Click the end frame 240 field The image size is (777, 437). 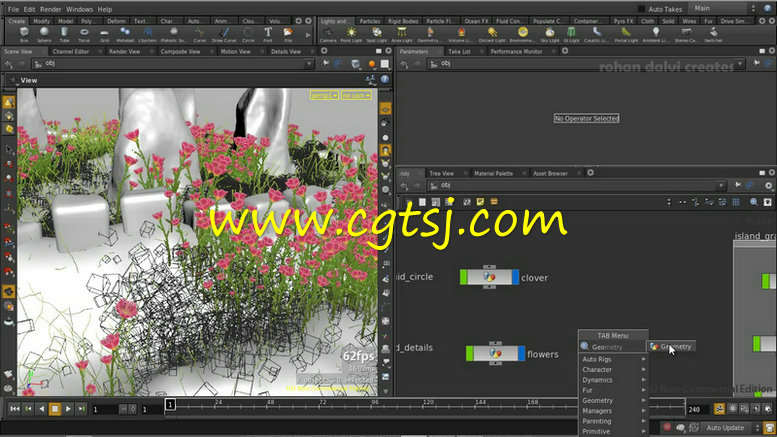coord(698,409)
